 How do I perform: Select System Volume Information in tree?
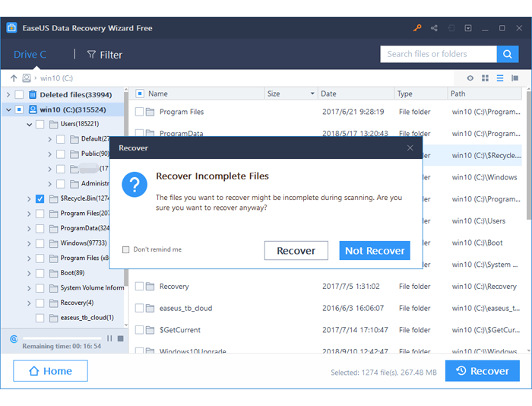pos(92,287)
